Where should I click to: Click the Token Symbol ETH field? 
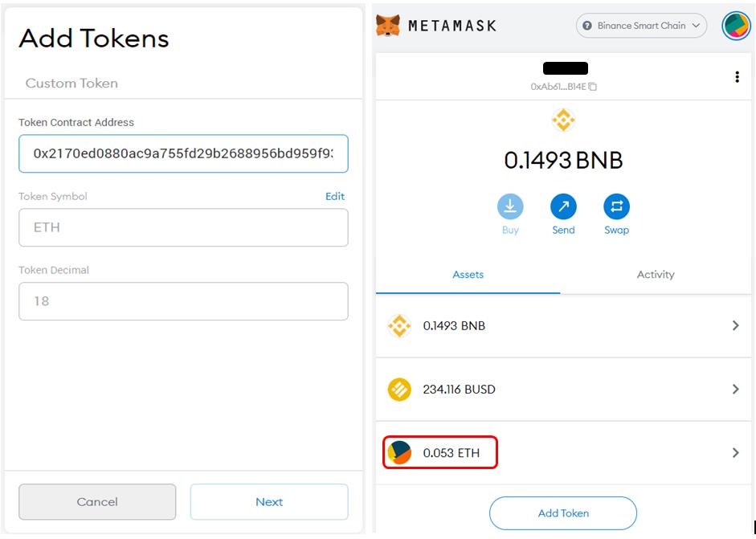point(183,227)
